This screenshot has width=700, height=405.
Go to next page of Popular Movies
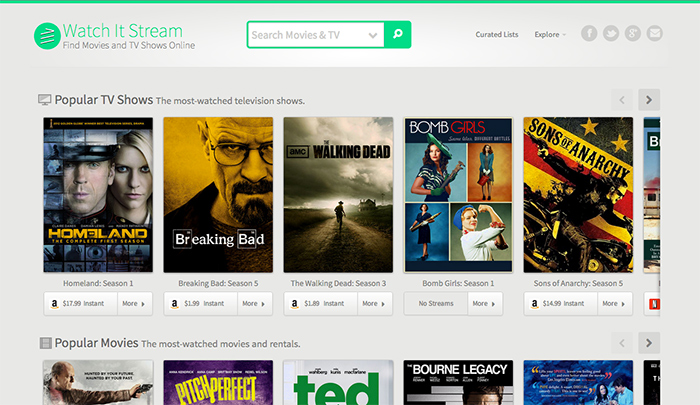point(649,343)
